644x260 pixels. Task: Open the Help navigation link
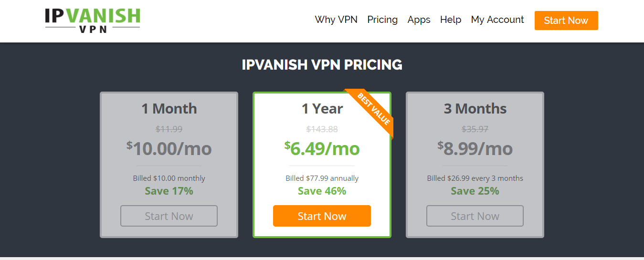[451, 20]
